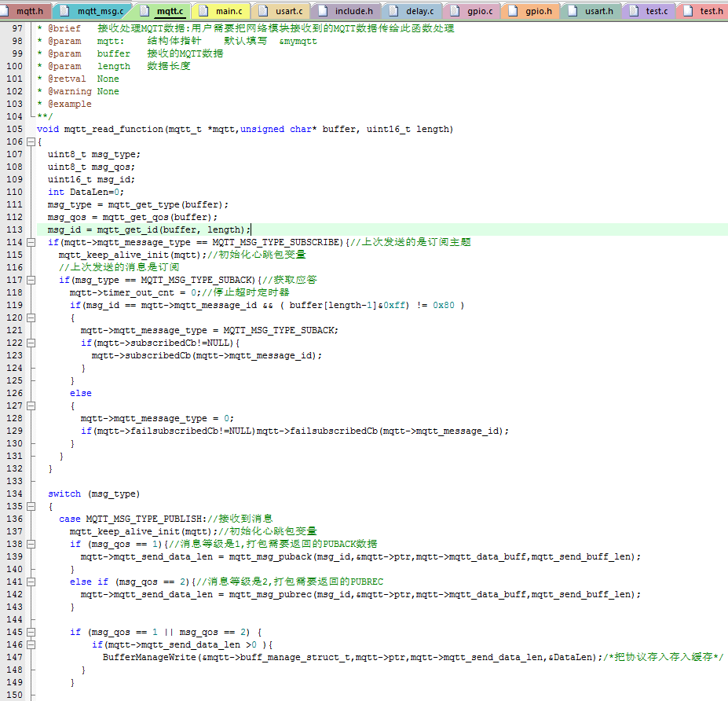Click 'mqtt->subscribedCb(mqtt->mqtt_message_id);' call

(x=207, y=356)
